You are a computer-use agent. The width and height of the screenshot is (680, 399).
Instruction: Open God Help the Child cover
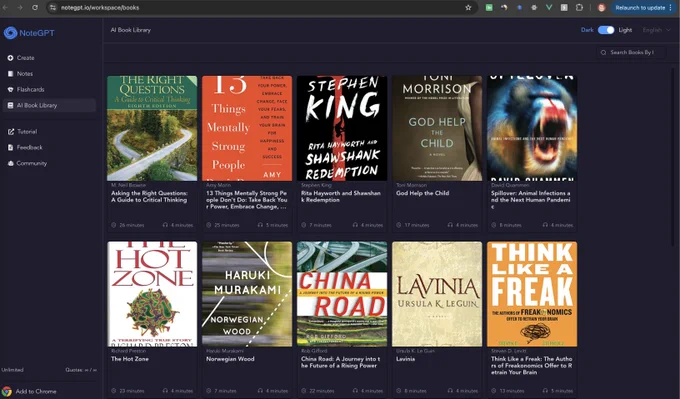[437, 128]
